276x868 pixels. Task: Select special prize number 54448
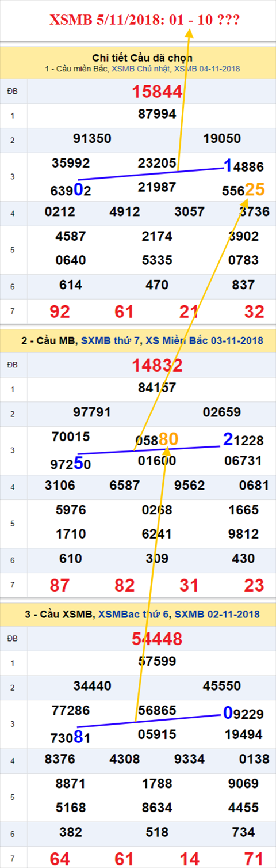point(157,639)
